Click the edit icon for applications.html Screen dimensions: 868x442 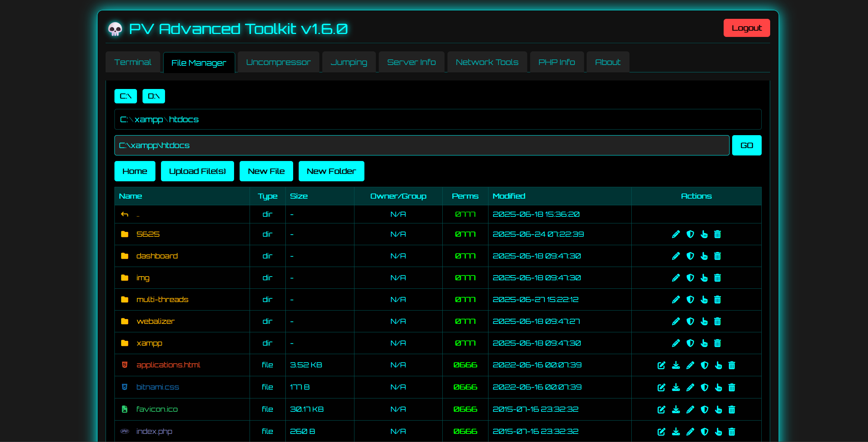point(661,365)
